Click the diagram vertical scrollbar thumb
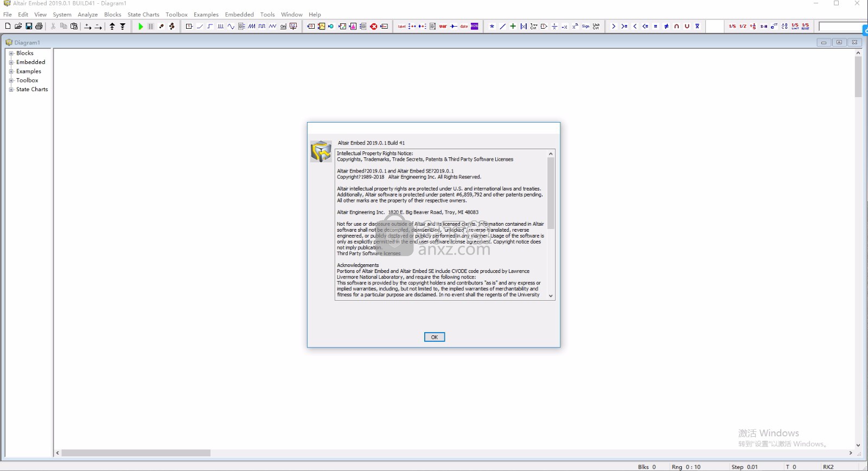 [858, 77]
